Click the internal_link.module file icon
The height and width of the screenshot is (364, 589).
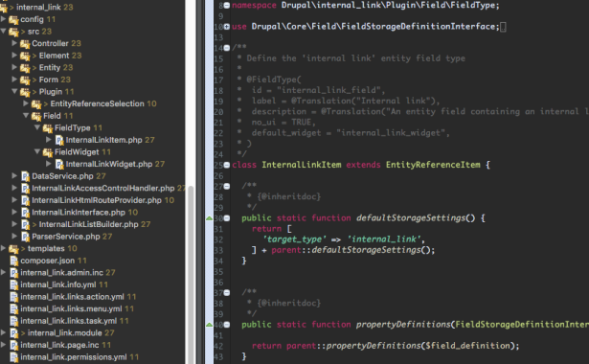click(14, 333)
